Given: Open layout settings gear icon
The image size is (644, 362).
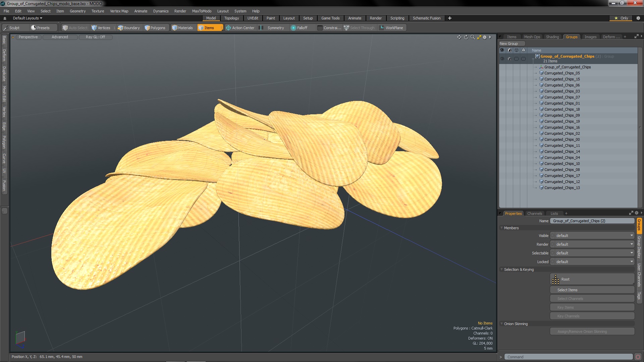Looking at the screenshot, I should (638, 18).
